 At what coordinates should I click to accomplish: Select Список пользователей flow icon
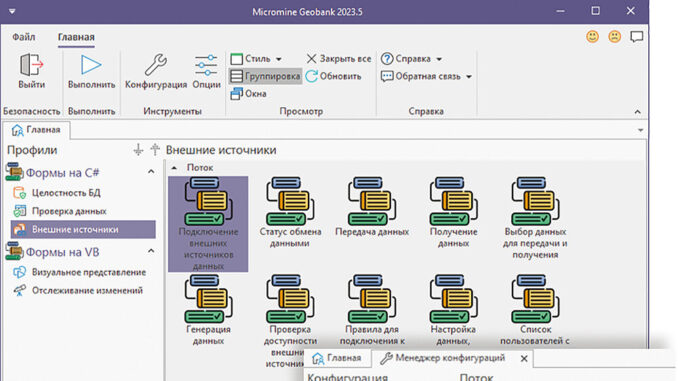point(535,299)
